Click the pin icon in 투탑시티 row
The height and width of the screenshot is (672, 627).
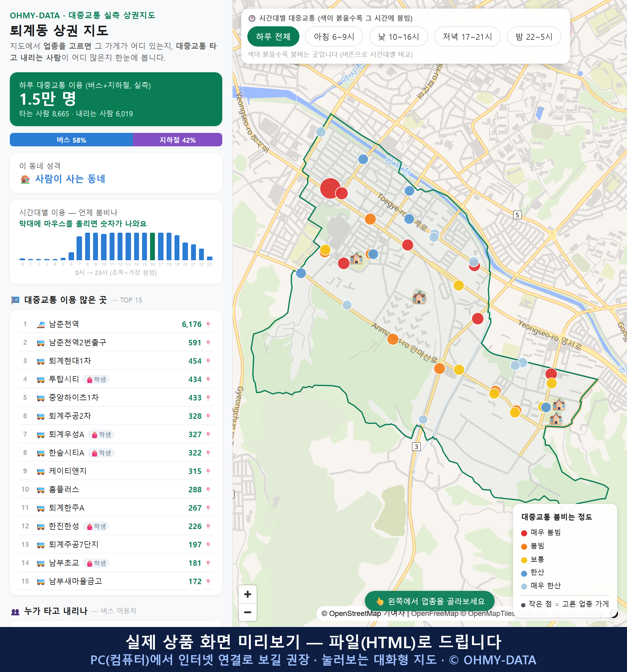click(x=208, y=379)
